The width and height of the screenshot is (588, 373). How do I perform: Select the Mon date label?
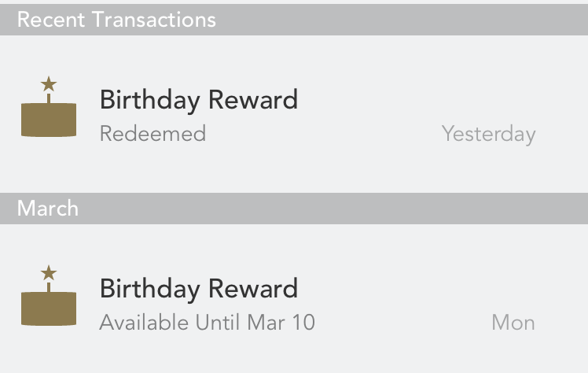(x=513, y=323)
